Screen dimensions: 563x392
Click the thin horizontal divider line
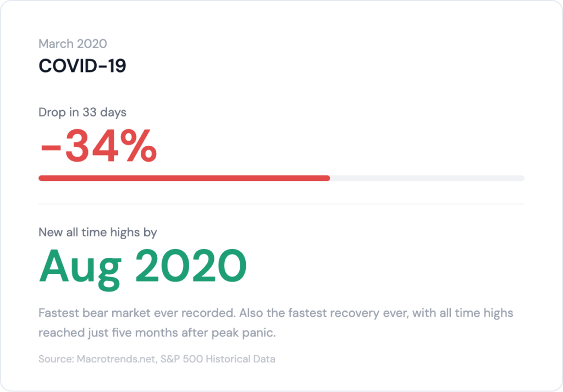pos(281,204)
